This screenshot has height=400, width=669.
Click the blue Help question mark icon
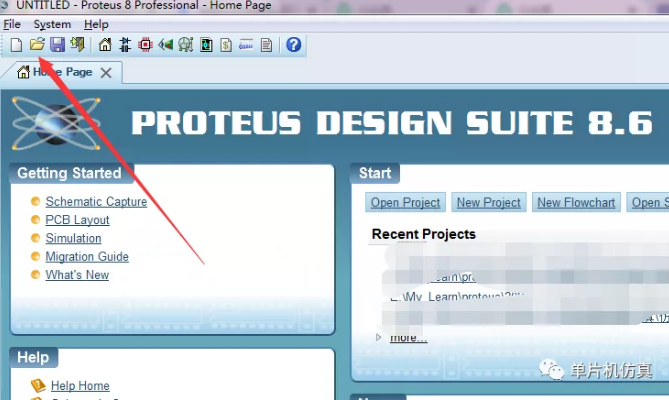click(293, 45)
